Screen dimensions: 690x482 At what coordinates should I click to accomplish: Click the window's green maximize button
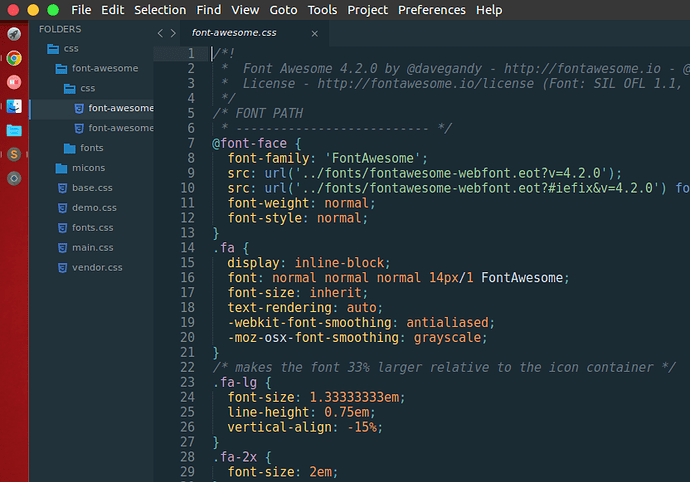tap(53, 10)
